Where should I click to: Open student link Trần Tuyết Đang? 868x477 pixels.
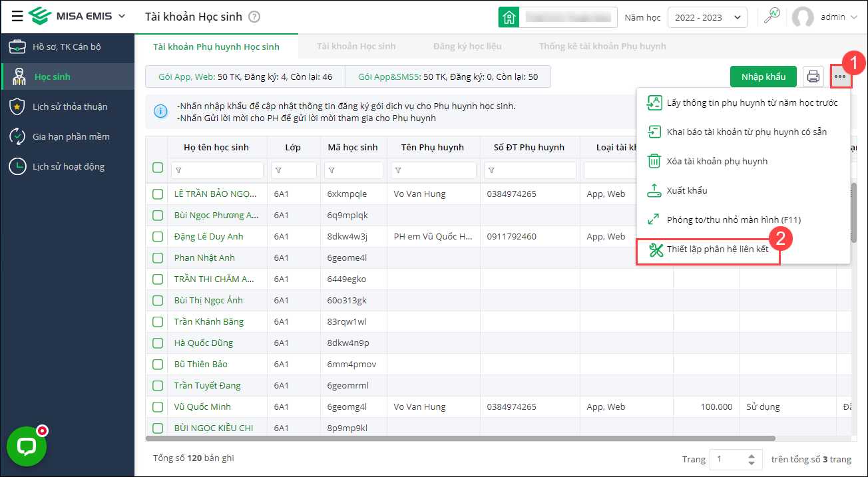click(x=207, y=386)
